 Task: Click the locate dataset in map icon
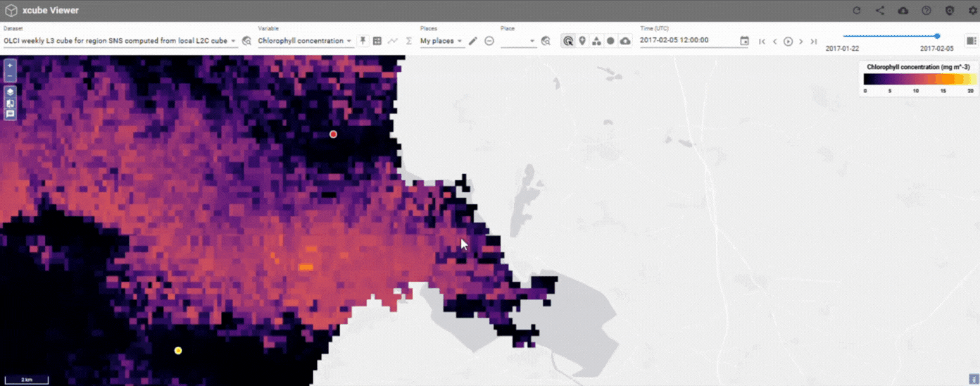[246, 42]
